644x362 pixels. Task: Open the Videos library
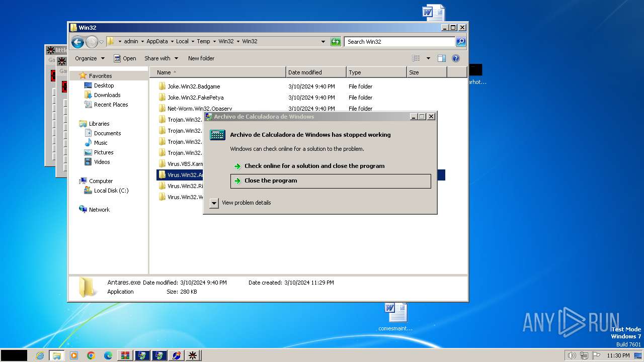[102, 162]
